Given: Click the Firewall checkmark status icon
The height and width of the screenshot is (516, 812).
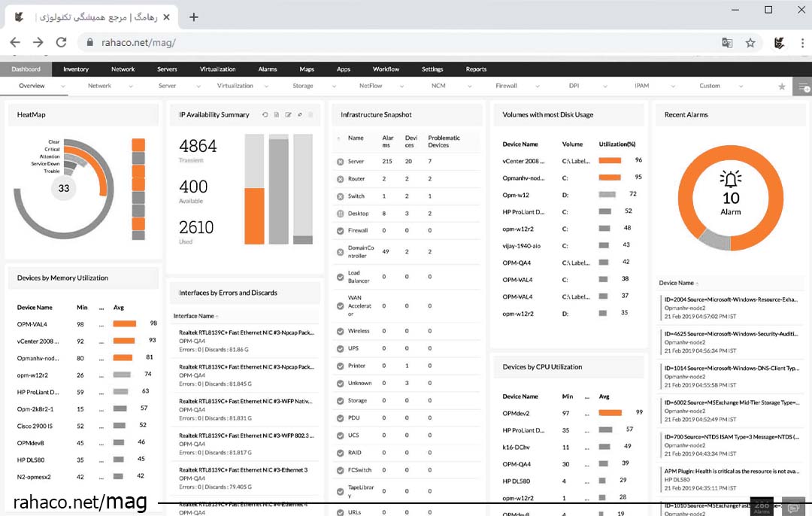Looking at the screenshot, I should pos(340,231).
